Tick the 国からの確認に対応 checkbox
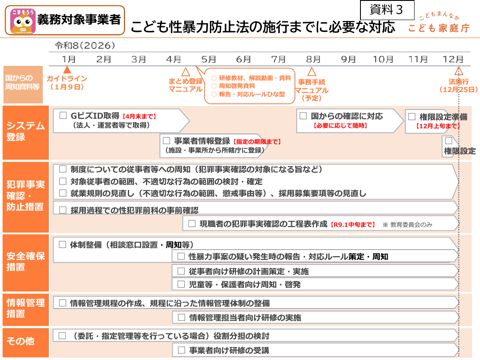The height and width of the screenshot is (360, 480). point(303,116)
